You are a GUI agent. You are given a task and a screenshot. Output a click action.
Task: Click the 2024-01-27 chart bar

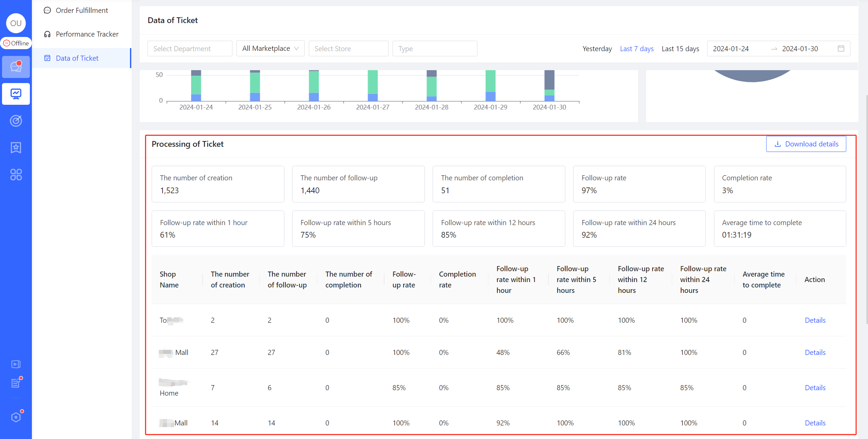373,85
